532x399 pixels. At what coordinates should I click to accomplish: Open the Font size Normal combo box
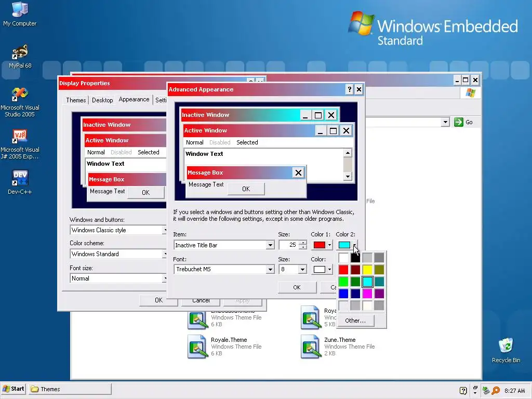click(118, 278)
